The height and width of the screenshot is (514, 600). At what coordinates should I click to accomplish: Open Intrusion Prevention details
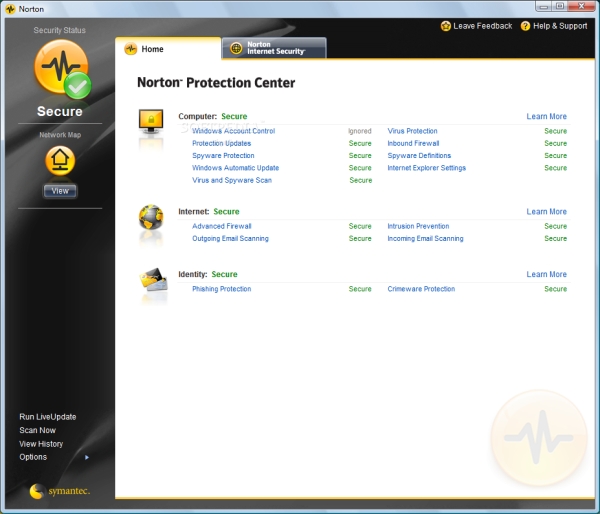pos(418,226)
